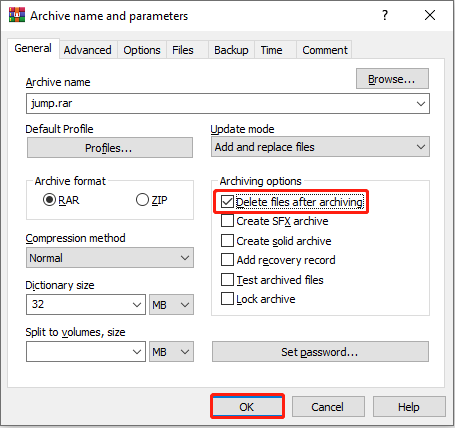Enable Create solid archive

227,241
